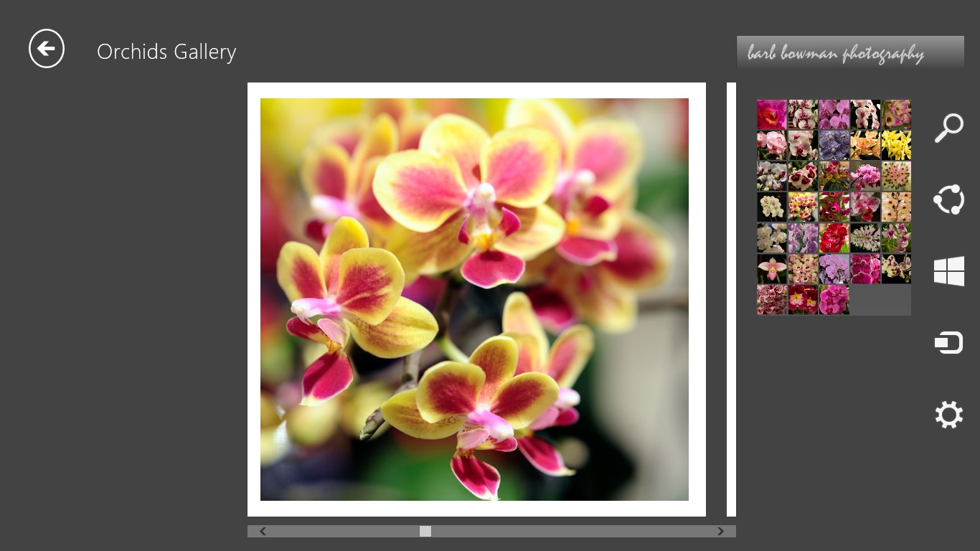The width and height of the screenshot is (980, 551).
Task: Open the Share charm icon
Action: pyautogui.click(x=948, y=199)
